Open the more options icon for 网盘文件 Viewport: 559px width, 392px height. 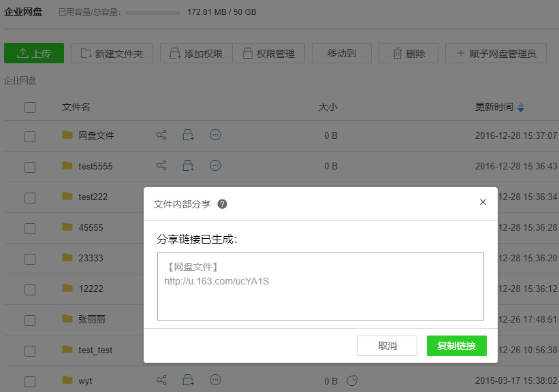[x=215, y=135]
